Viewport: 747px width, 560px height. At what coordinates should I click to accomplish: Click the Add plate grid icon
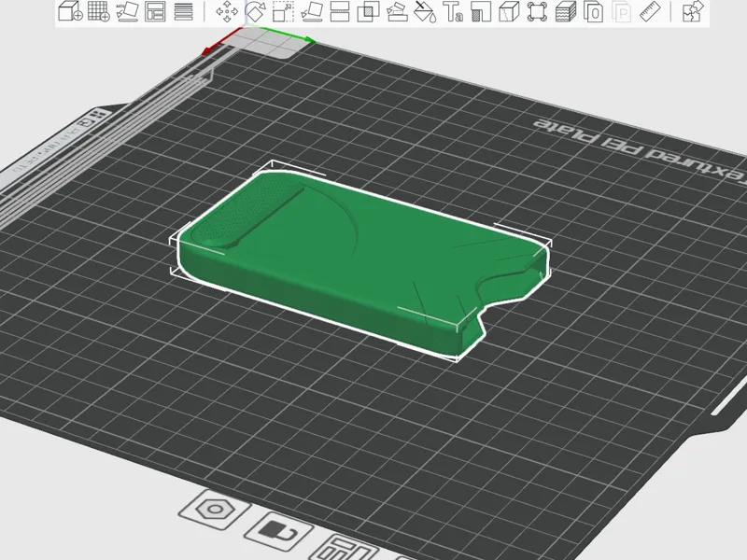point(99,11)
